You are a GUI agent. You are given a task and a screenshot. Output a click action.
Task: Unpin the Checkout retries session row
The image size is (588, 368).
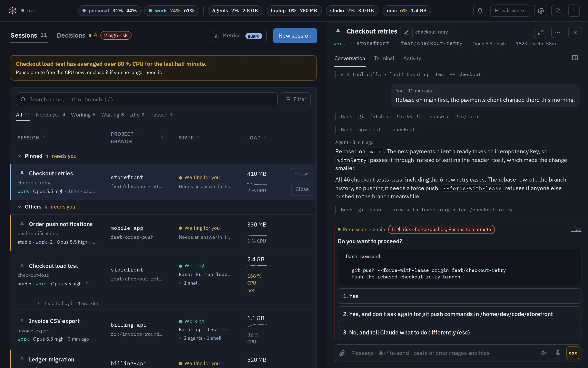22,173
